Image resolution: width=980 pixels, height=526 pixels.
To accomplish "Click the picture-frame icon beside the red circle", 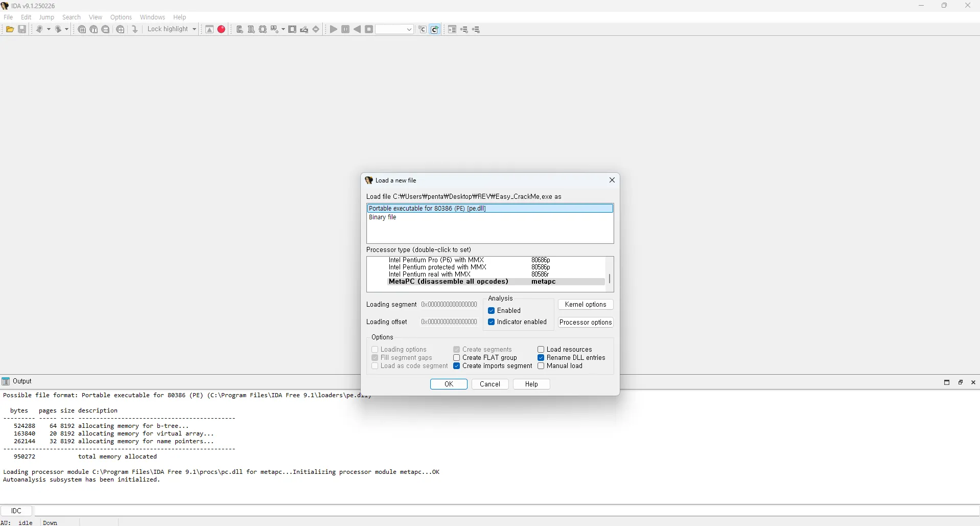I will (209, 30).
